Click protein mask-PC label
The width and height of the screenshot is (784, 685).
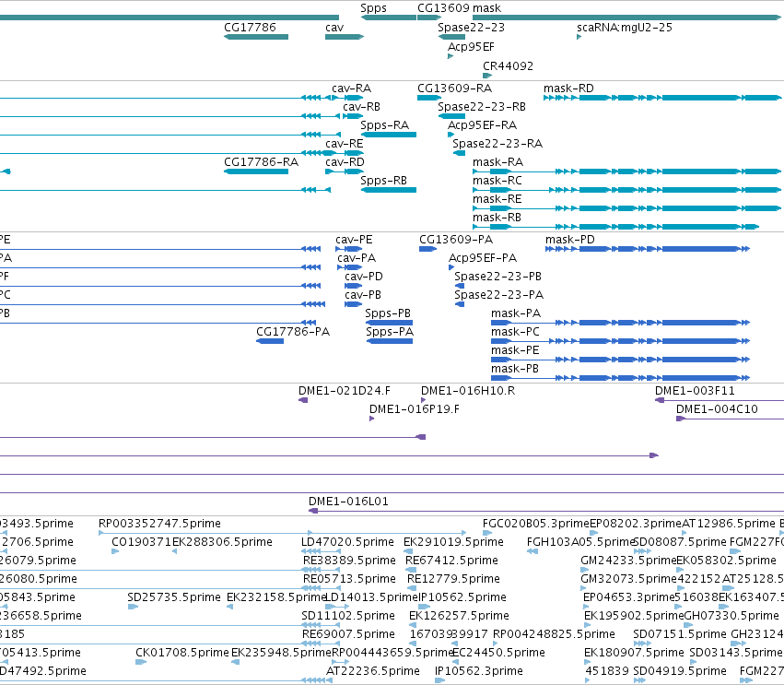coord(515,332)
